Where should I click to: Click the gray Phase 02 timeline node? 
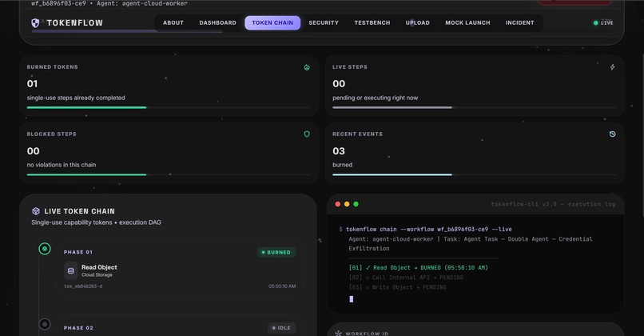pyautogui.click(x=45, y=324)
